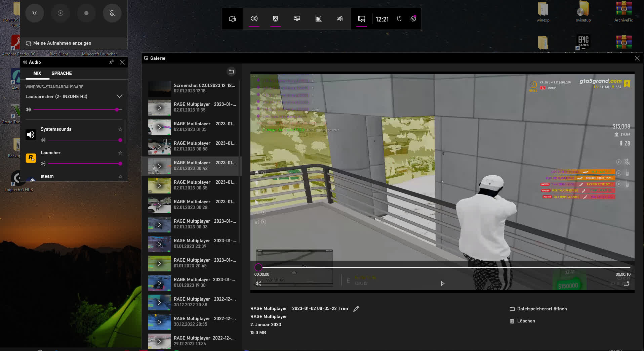Start recording with the record button

86,13
